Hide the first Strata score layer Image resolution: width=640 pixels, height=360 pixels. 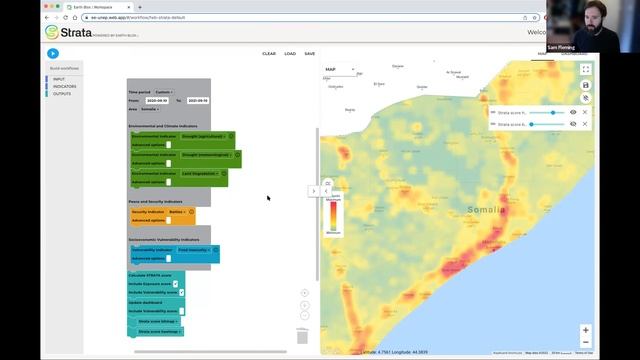(x=573, y=112)
